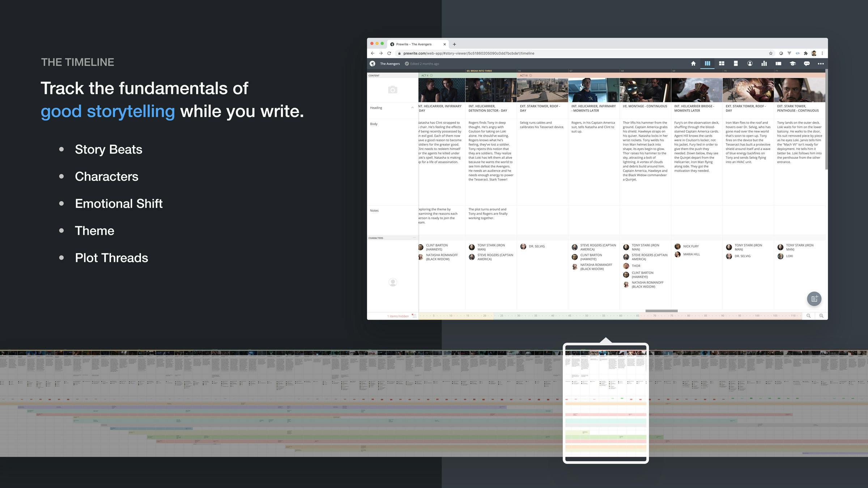The image size is (868, 488).
Task: Click the zoomed preview popup on the overview strip
Action: 606,403
